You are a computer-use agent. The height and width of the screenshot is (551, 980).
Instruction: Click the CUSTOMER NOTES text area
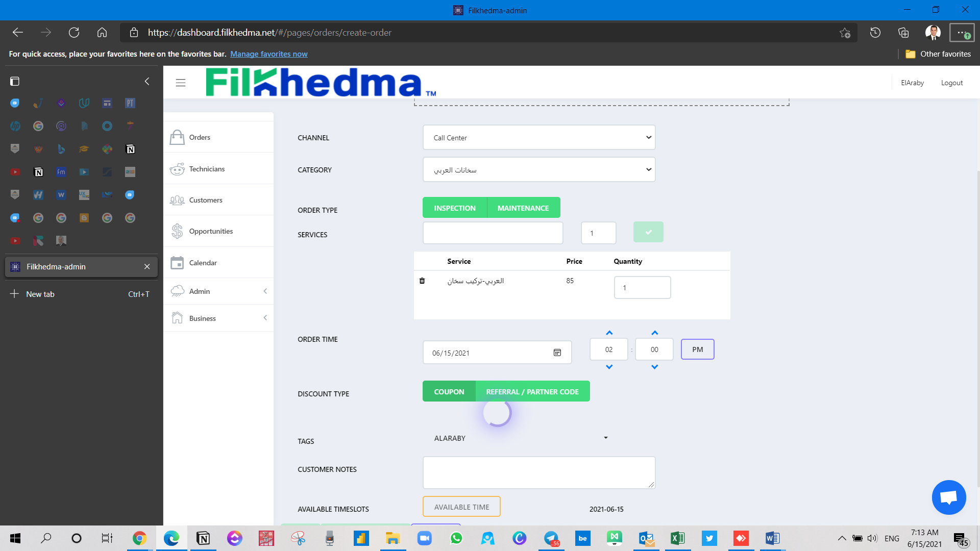pyautogui.click(x=538, y=472)
